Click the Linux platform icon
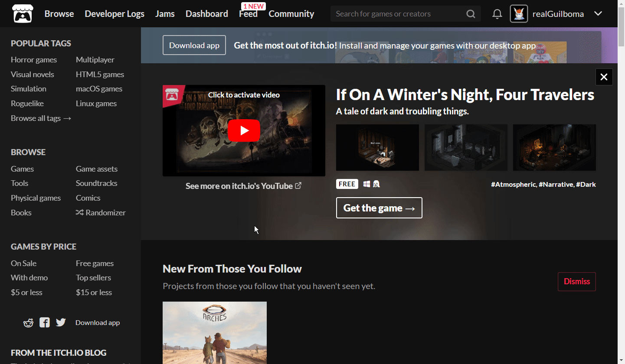Image resolution: width=625 pixels, height=364 pixels. coord(376,184)
